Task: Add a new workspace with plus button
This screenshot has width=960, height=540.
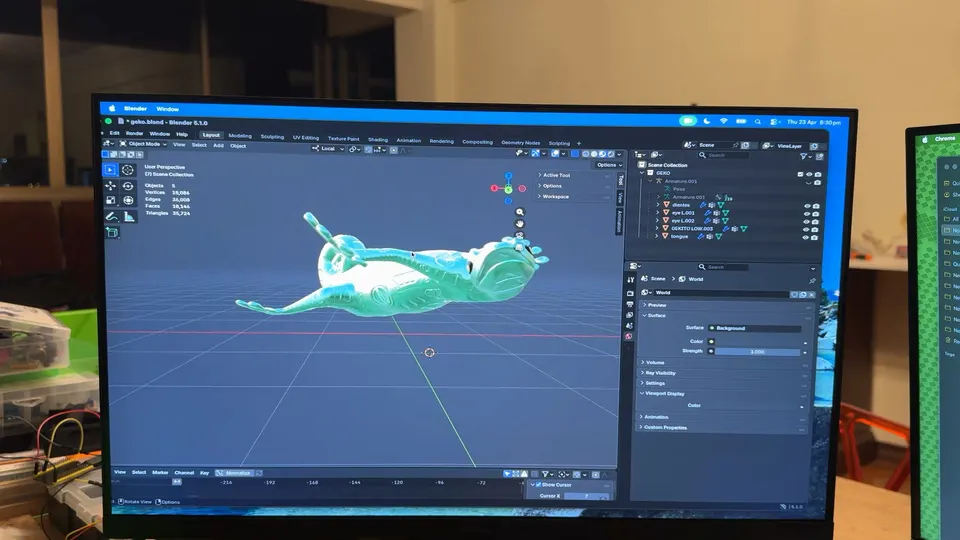Action: coord(579,144)
